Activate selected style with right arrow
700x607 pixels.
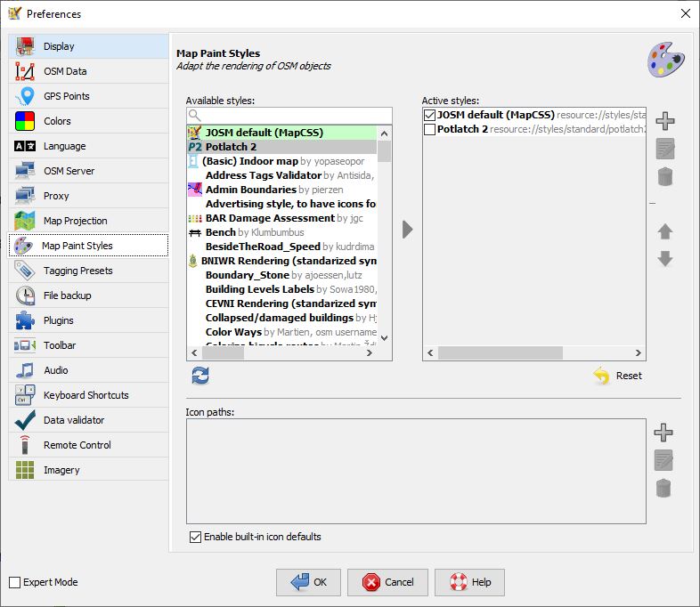tap(407, 230)
